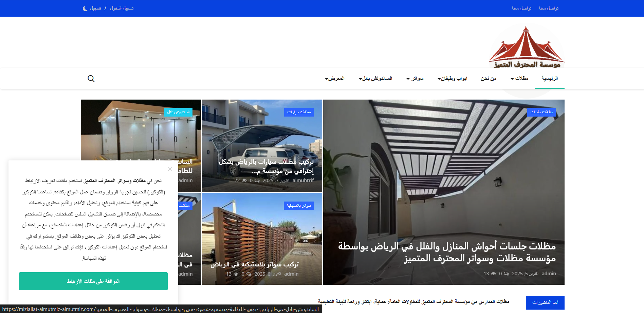Image resolution: width=644 pixels, height=313 pixels.
Task: Click the تسجيل الدخول login link
Action: click(122, 8)
